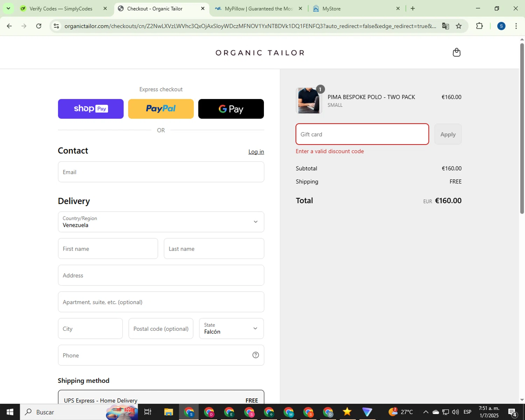Screen dimensions: 525x420
Task: Click the 'PIMA BESPOKE POLO - TWO PACK' title
Action: point(371,97)
